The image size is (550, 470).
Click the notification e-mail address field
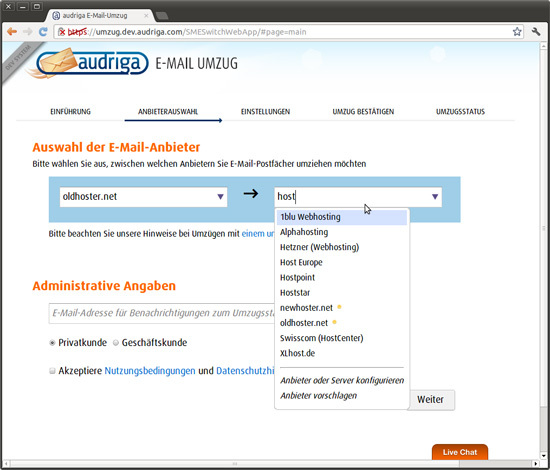click(162, 313)
